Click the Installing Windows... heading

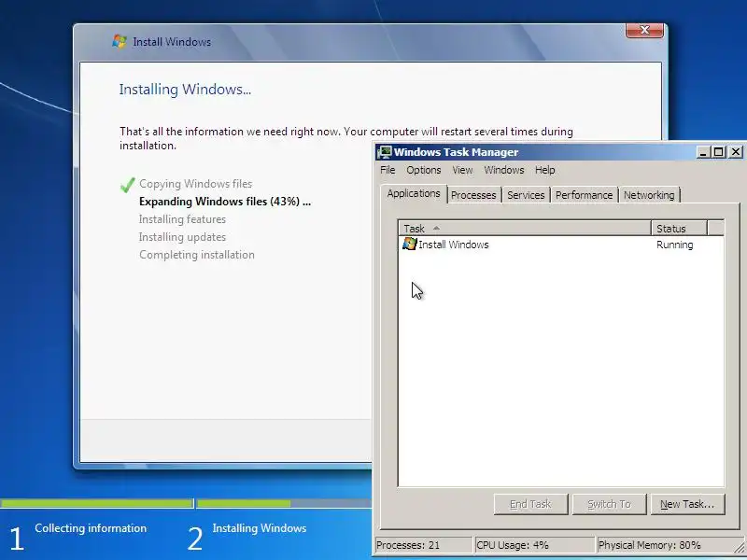pos(185,90)
